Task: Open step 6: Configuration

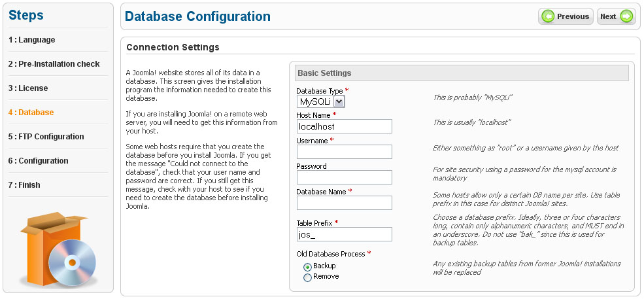Action: pyautogui.click(x=39, y=161)
